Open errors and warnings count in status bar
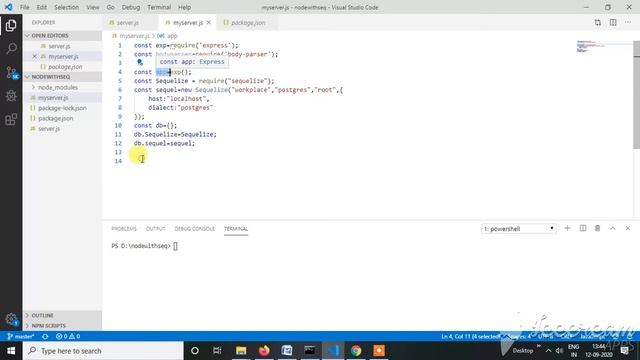This screenshot has height=360, width=640. click(68, 337)
